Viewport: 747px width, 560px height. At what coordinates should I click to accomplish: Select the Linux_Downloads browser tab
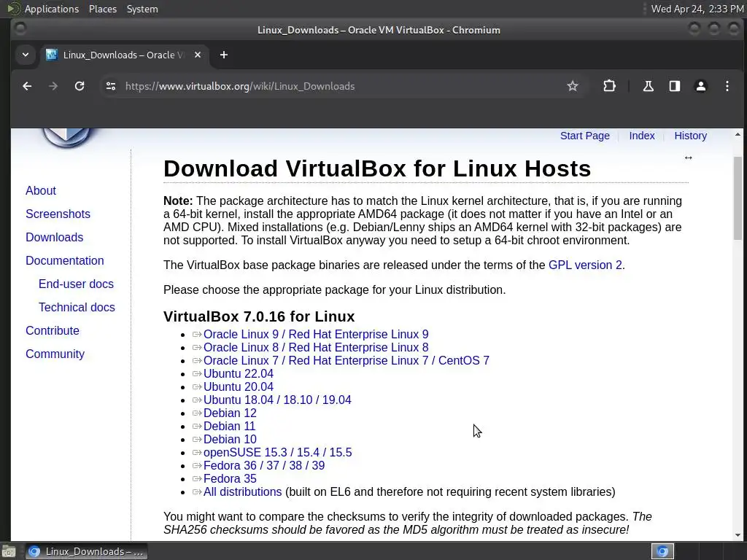pyautogui.click(x=124, y=55)
